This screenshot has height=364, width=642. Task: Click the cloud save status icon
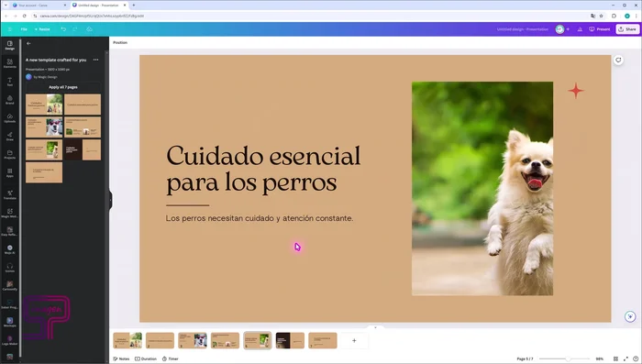click(x=89, y=29)
